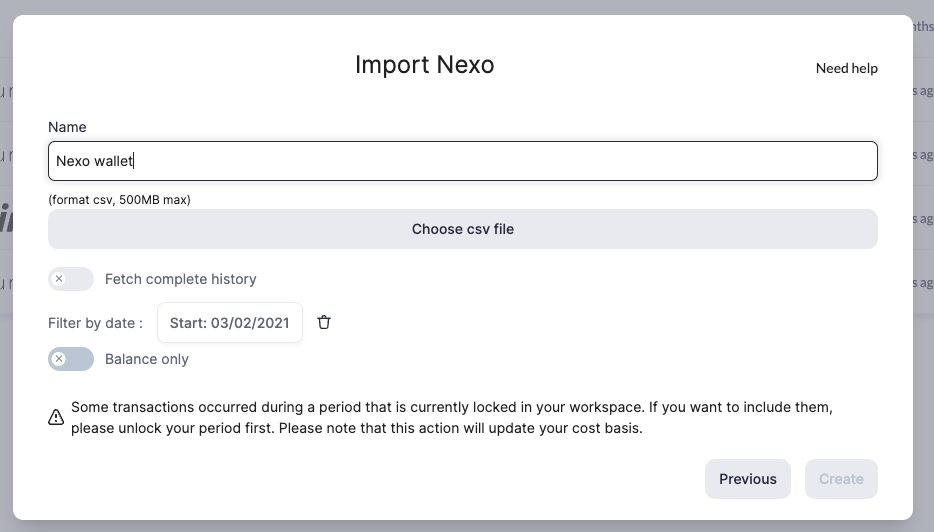Image resolution: width=934 pixels, height=532 pixels.
Task: Click the trash icon to clear date filter
Action: (324, 322)
